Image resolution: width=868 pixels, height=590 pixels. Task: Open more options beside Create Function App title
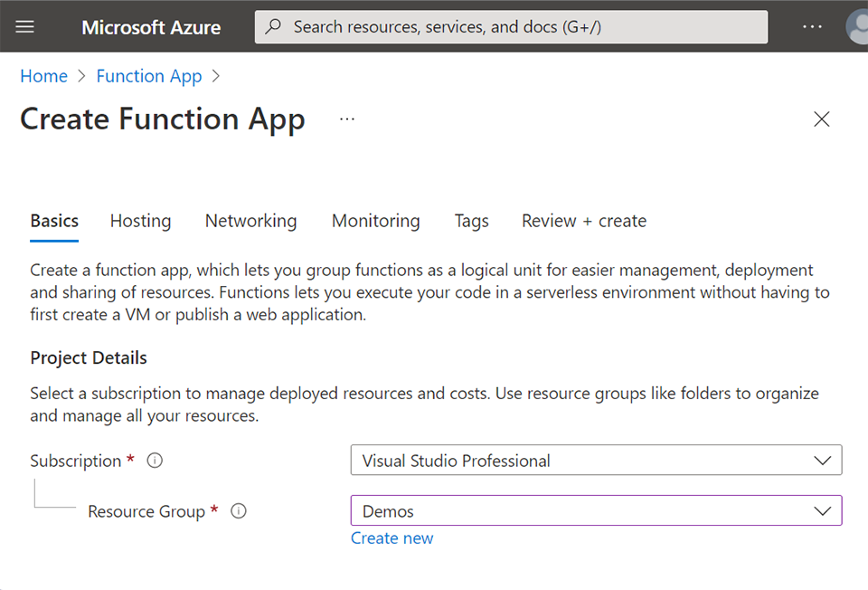coord(347,119)
